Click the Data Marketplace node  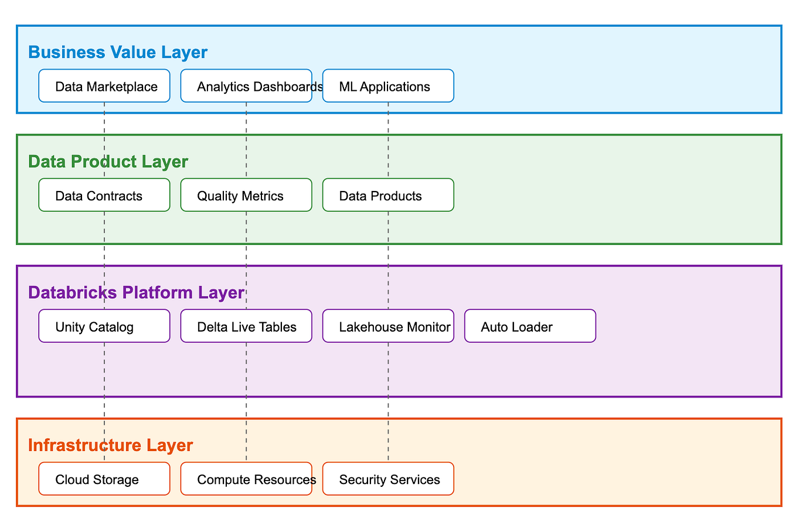pos(104,86)
